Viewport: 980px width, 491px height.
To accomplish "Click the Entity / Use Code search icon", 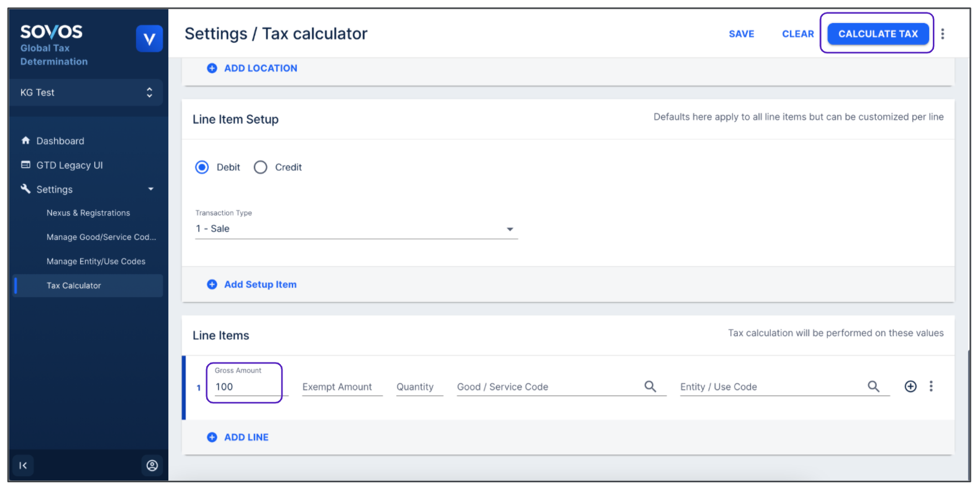I will pos(873,387).
